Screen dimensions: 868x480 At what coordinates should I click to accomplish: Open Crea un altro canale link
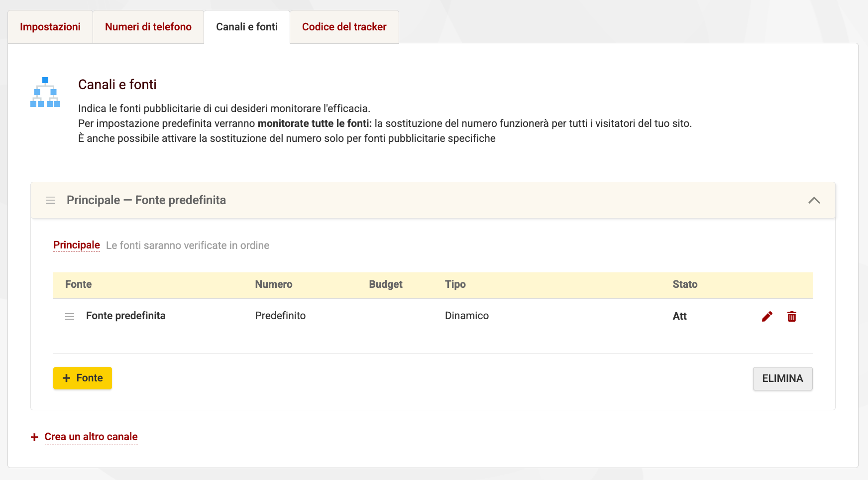coord(91,436)
